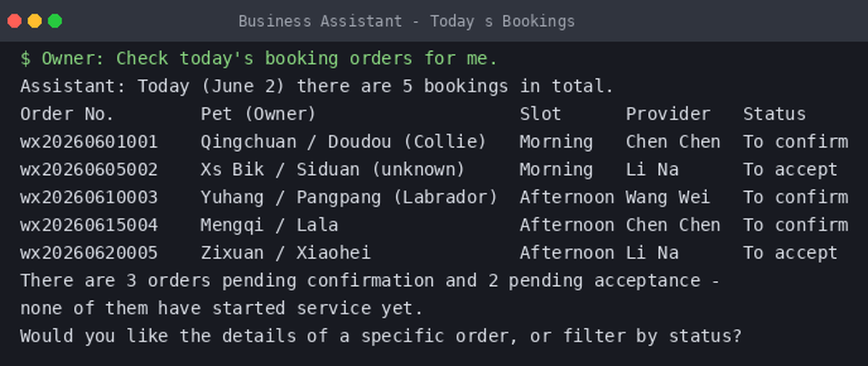Screen dimensions: 868x366
Task: Click the Provider column header
Action: 668,114
